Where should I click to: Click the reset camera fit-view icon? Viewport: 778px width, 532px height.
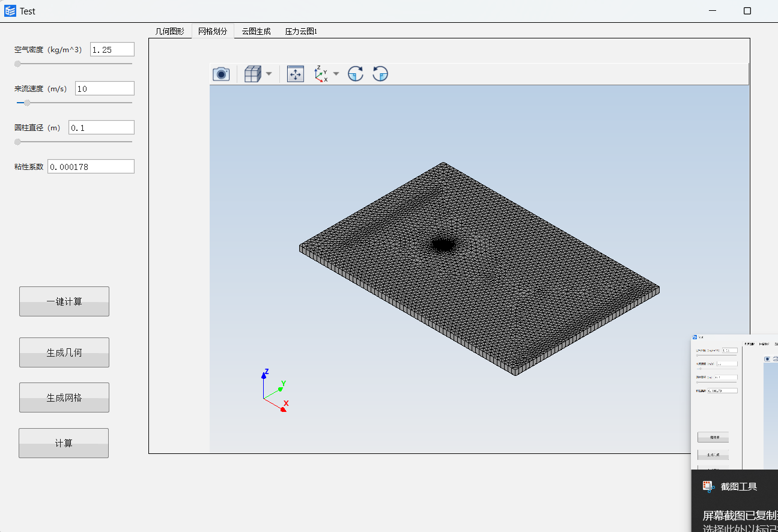point(296,74)
